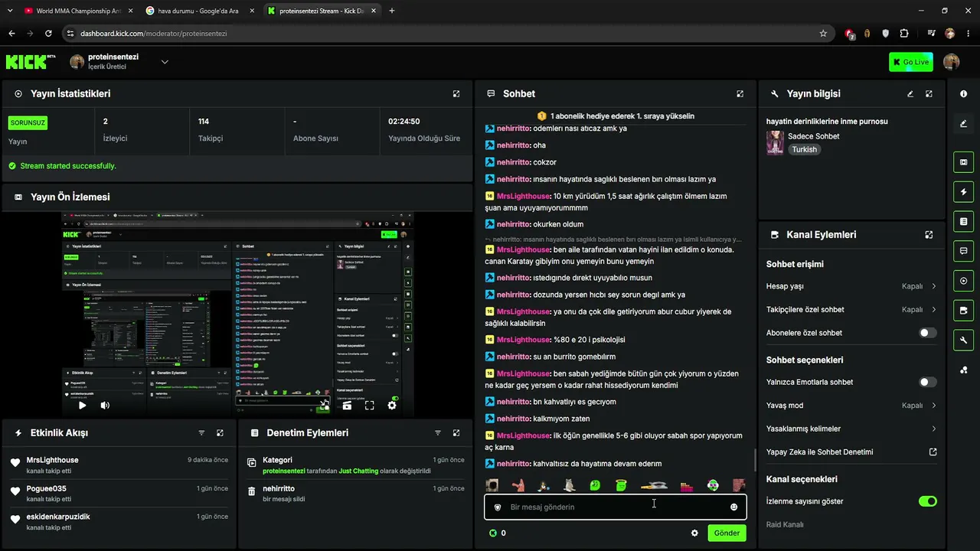
Task: Click the Go Live button
Action: (x=911, y=62)
